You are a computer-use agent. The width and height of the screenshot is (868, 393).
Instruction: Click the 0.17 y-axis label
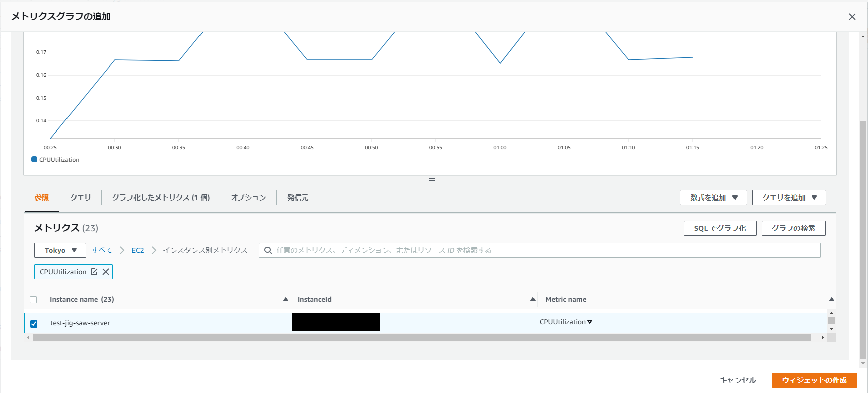click(41, 52)
